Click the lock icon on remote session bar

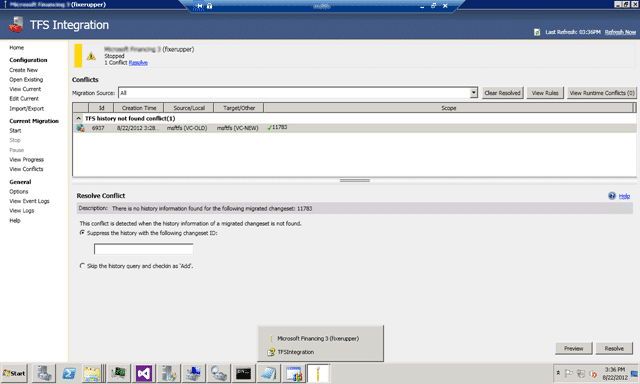click(209, 6)
